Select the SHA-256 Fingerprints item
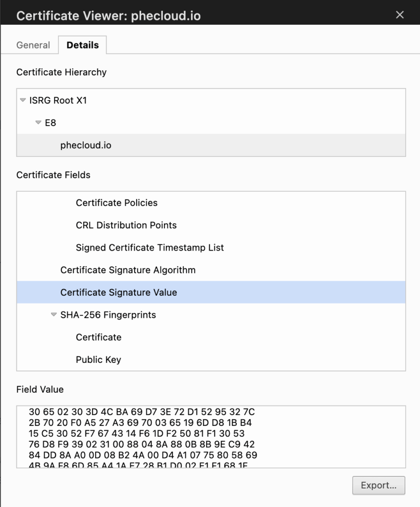 tap(108, 315)
